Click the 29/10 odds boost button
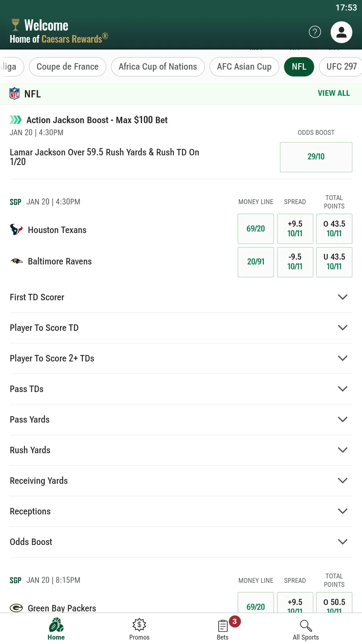The image size is (362, 644). coord(316,157)
